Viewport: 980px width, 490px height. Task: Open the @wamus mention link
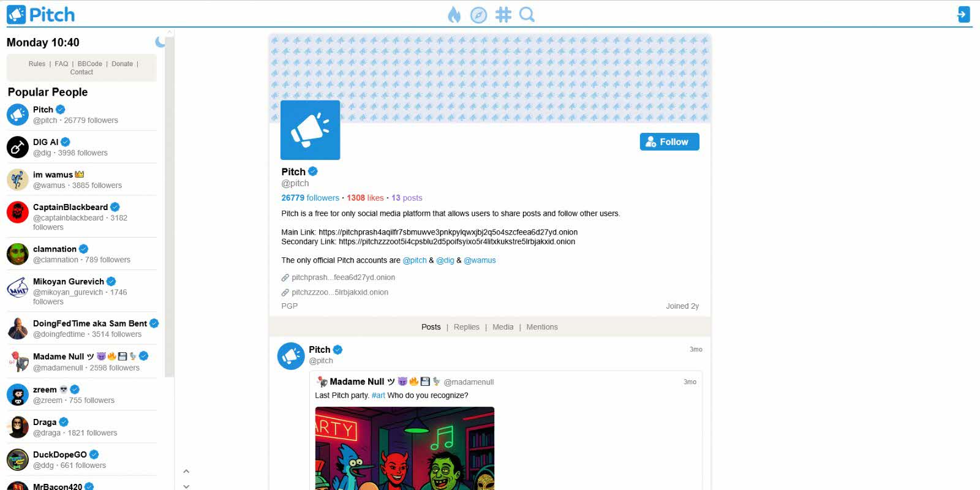[x=480, y=260]
